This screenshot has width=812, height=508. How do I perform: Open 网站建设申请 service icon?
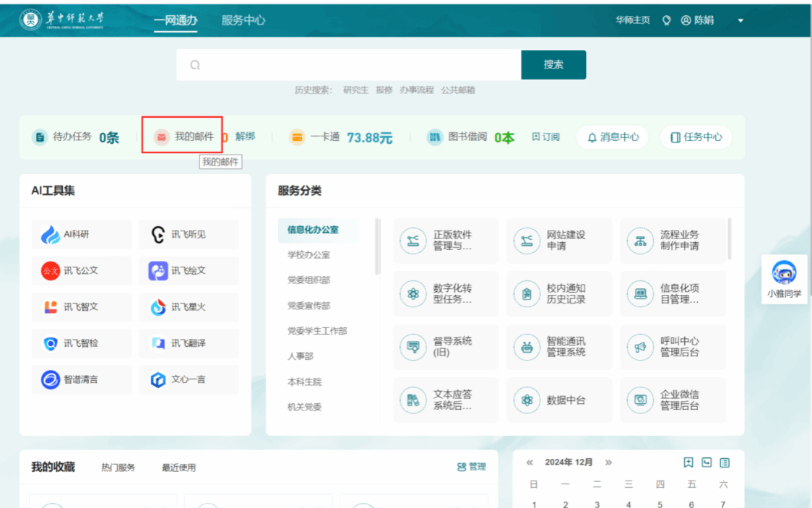click(527, 241)
